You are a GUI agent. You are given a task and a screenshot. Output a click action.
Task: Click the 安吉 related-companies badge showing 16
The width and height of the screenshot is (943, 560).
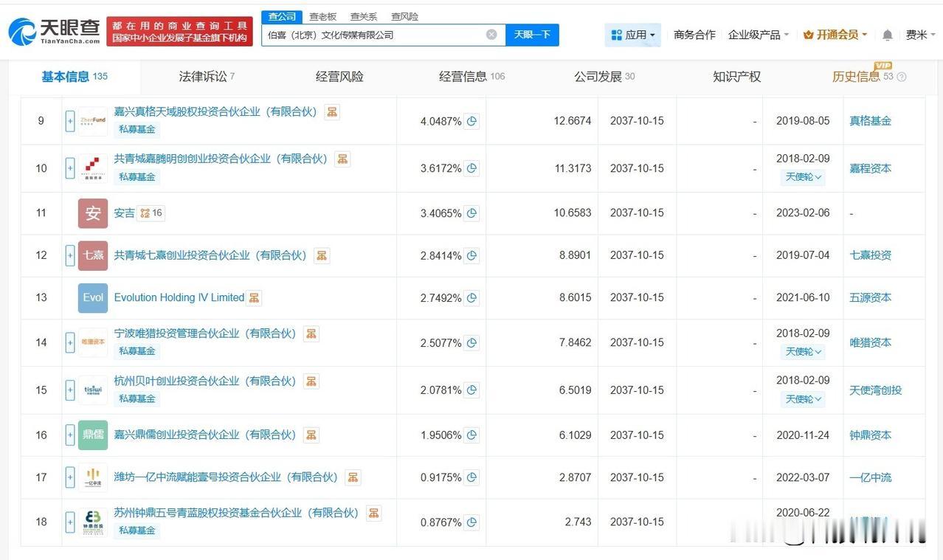151,213
